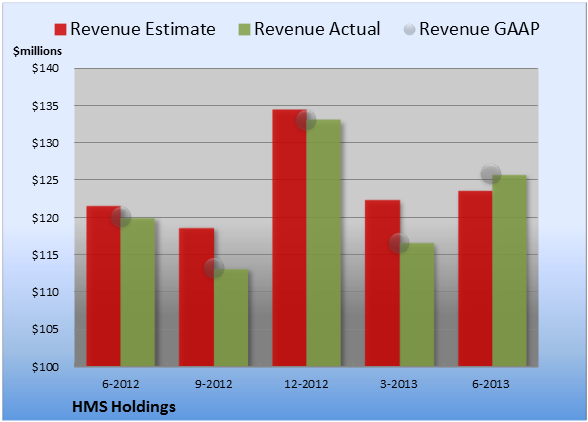Click the HMS Holdings chart title

(x=124, y=407)
